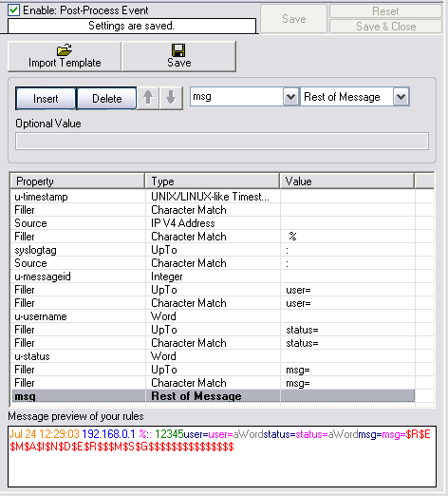Click the Value column header
This screenshot has height=496, width=448.
point(347,181)
